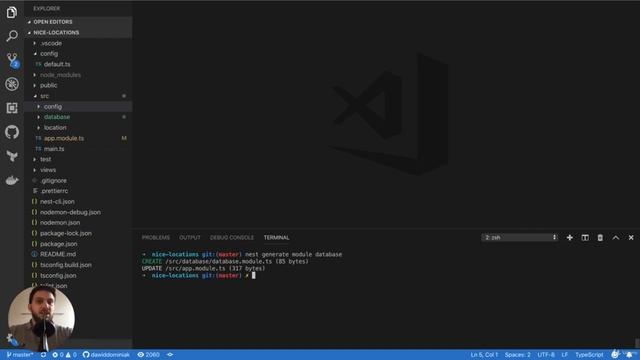Click the eye 2060 status item
The image size is (640, 360).
point(149,355)
